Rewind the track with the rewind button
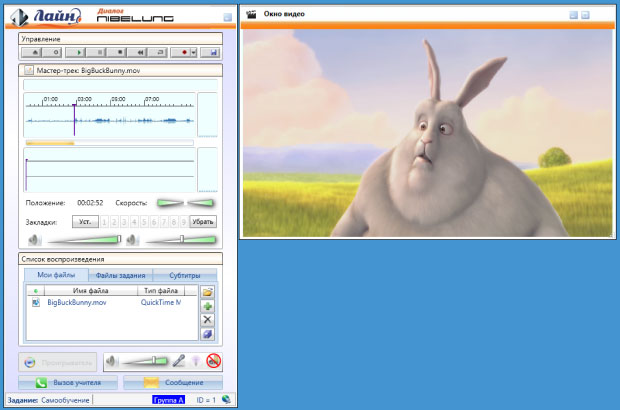 tap(138, 53)
